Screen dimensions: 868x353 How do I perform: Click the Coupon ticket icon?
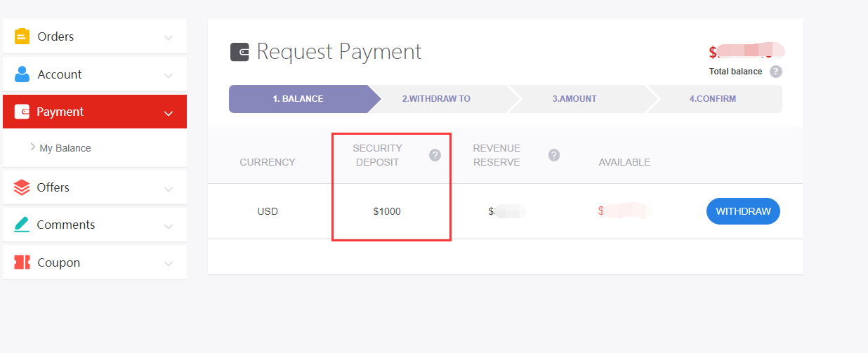22,262
